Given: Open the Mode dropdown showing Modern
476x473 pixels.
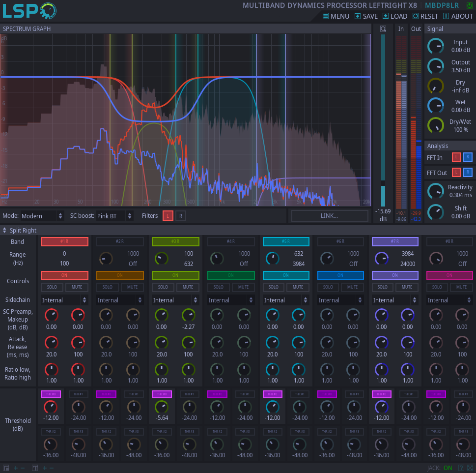Looking at the screenshot, I should (42, 216).
